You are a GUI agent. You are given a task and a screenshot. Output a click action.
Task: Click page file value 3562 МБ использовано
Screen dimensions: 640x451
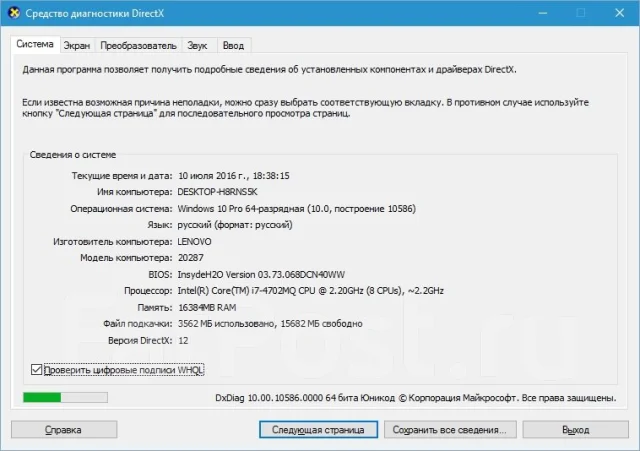point(270,324)
